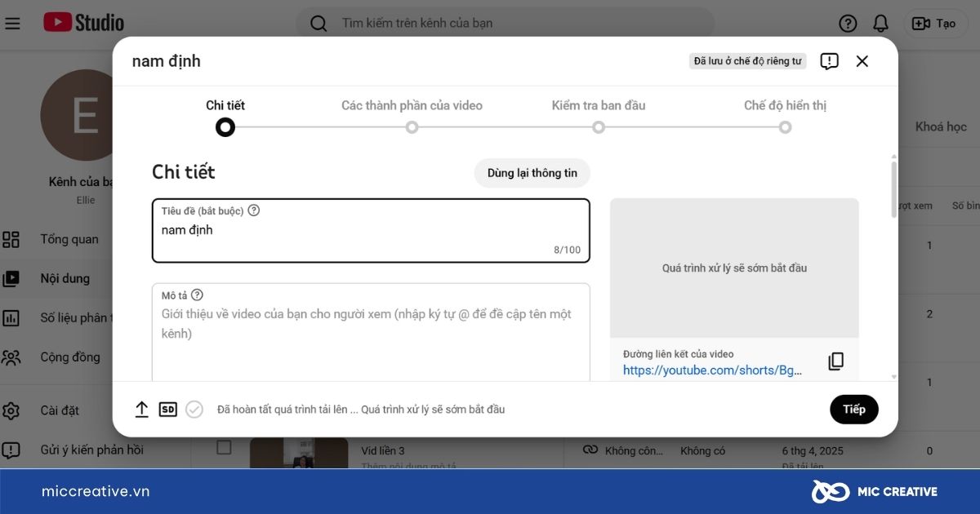Click the Mô tả description field
This screenshot has height=514, width=980.
tap(371, 332)
